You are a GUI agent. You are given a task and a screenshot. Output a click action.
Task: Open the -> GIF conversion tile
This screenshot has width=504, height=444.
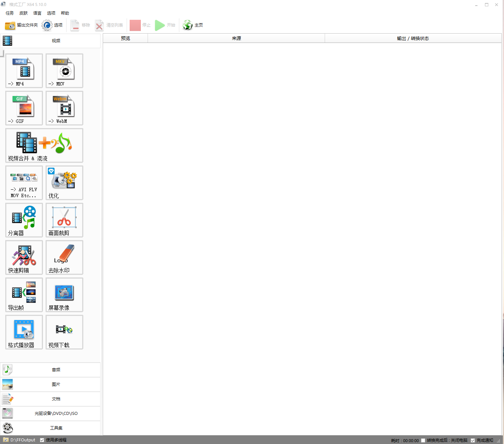pos(24,108)
